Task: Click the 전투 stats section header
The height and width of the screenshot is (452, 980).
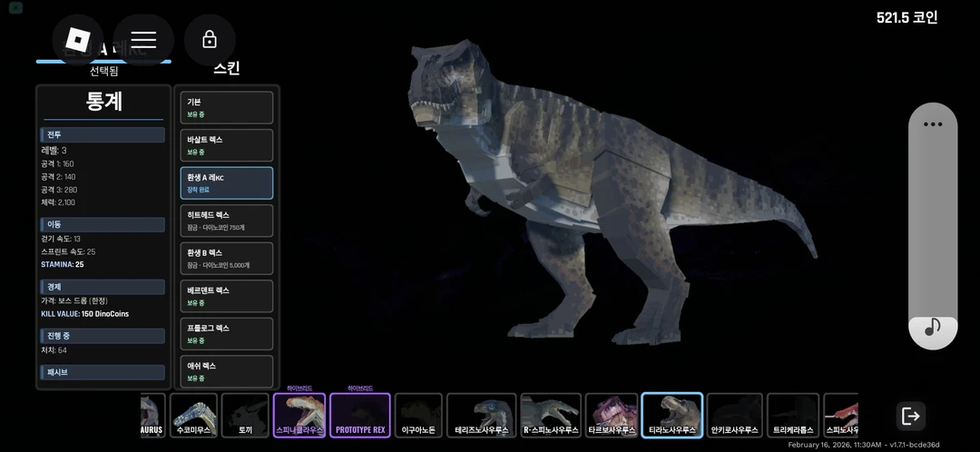Action: tap(103, 134)
